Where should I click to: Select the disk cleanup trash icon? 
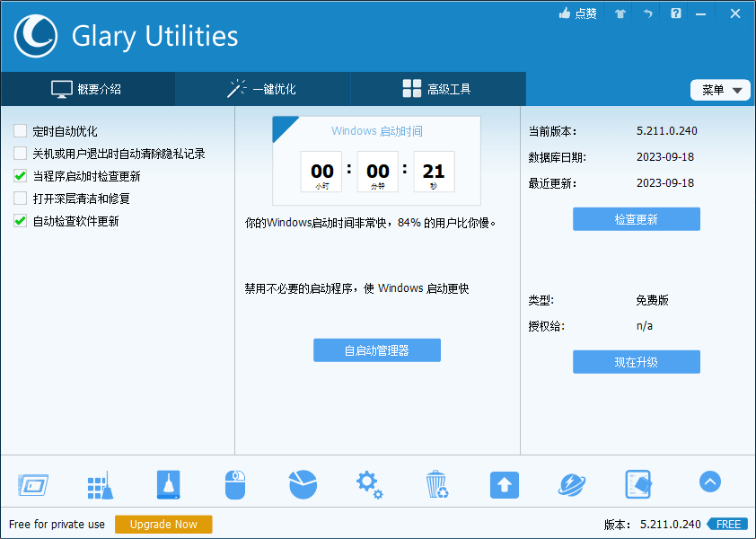(436, 483)
